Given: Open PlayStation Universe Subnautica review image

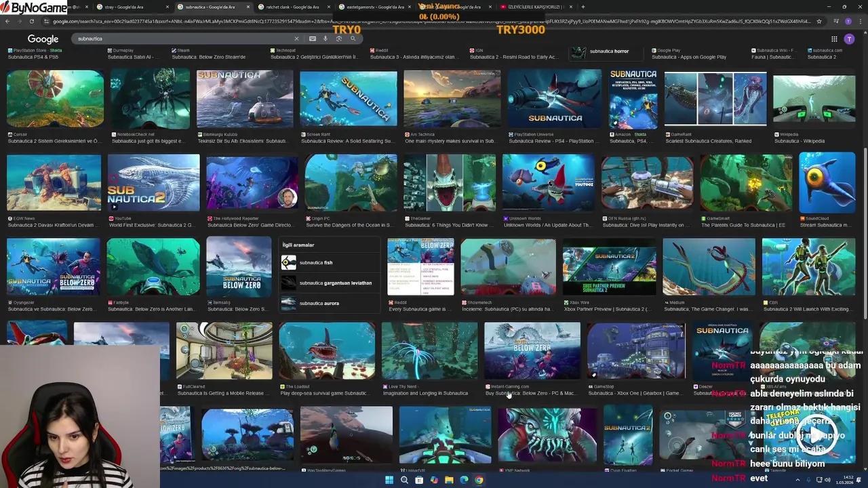Looking at the screenshot, I should click(x=555, y=99).
